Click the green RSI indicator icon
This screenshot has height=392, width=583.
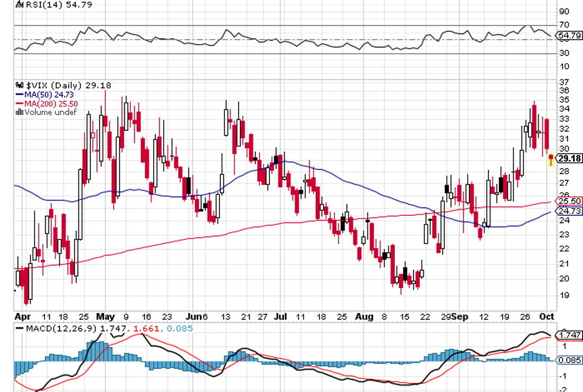click(x=19, y=4)
